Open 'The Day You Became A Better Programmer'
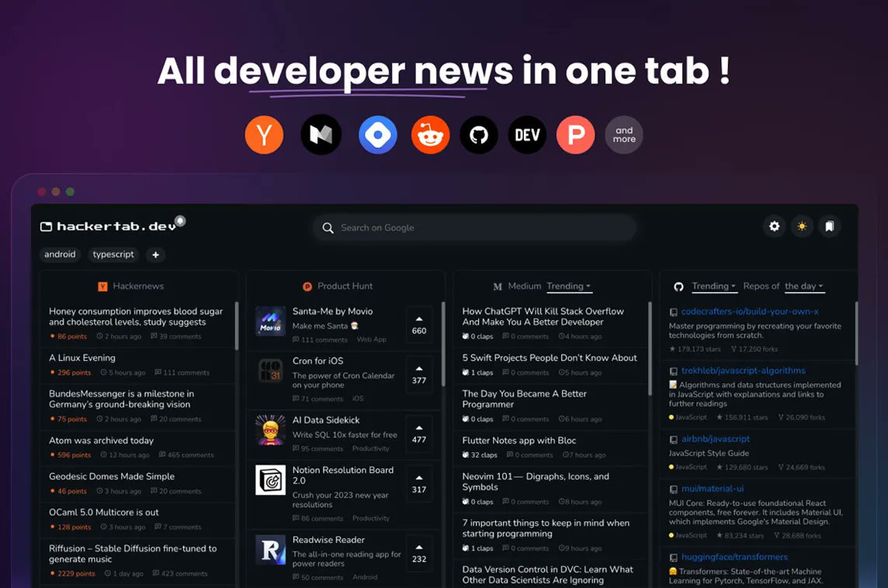The height and width of the screenshot is (588, 888). tap(524, 399)
